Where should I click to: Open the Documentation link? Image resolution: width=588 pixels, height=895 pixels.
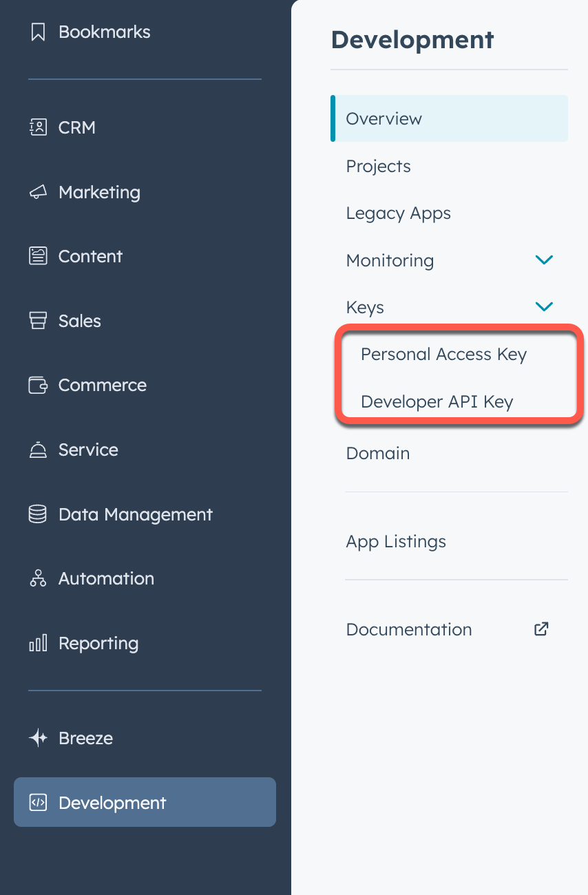(x=408, y=629)
